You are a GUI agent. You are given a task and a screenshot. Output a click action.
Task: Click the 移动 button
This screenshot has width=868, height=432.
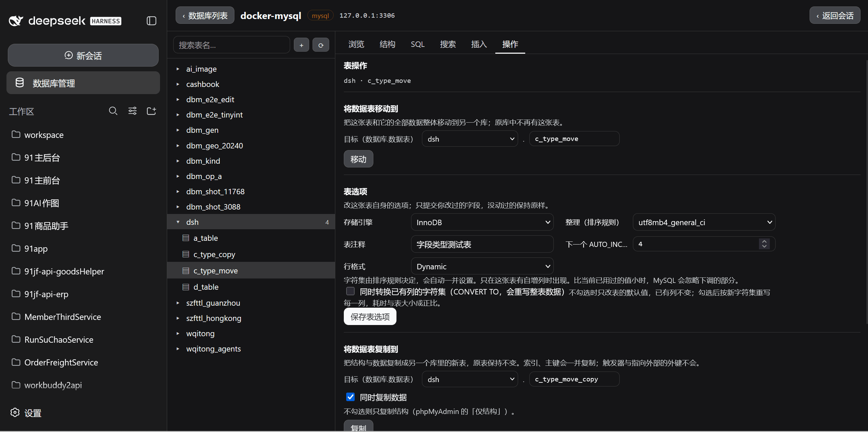click(358, 159)
